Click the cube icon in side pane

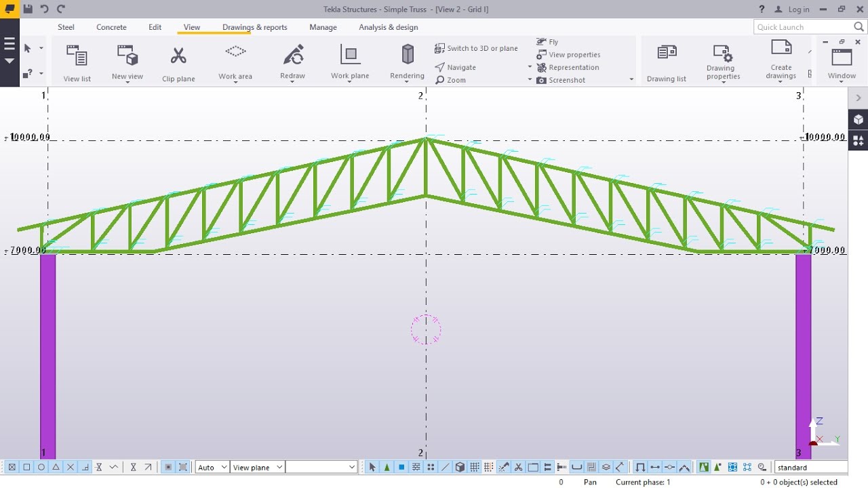coord(859,120)
